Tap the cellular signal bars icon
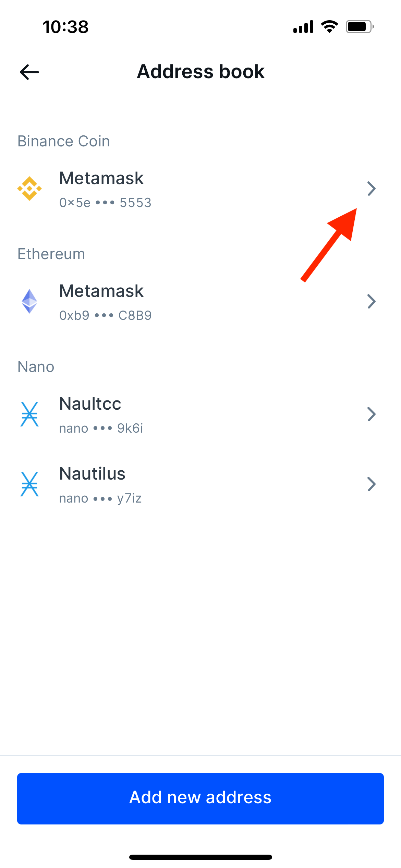The image size is (401, 868). click(303, 27)
